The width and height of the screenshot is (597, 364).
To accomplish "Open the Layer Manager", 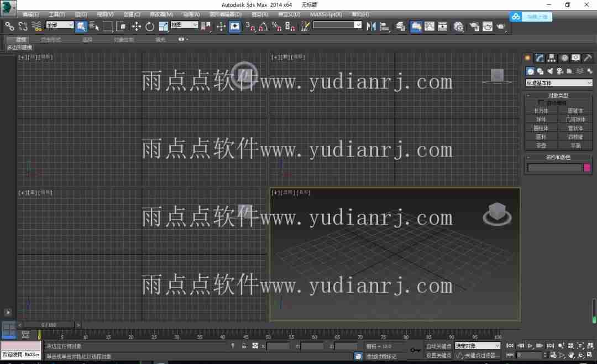I will [x=401, y=27].
